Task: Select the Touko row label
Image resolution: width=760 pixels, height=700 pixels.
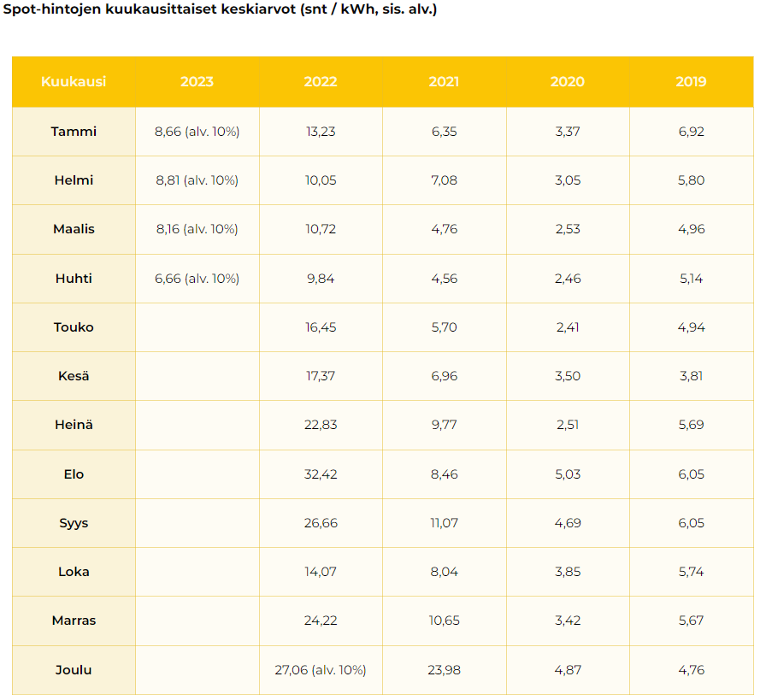Action: pos(74,327)
